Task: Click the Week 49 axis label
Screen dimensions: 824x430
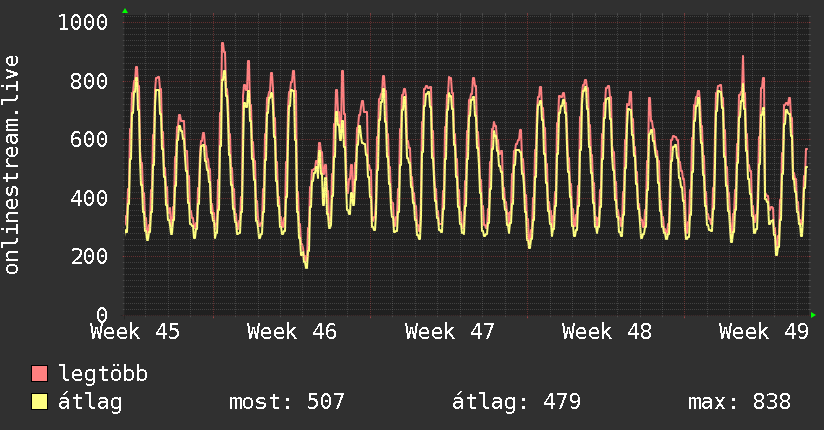Action: pyautogui.click(x=764, y=332)
